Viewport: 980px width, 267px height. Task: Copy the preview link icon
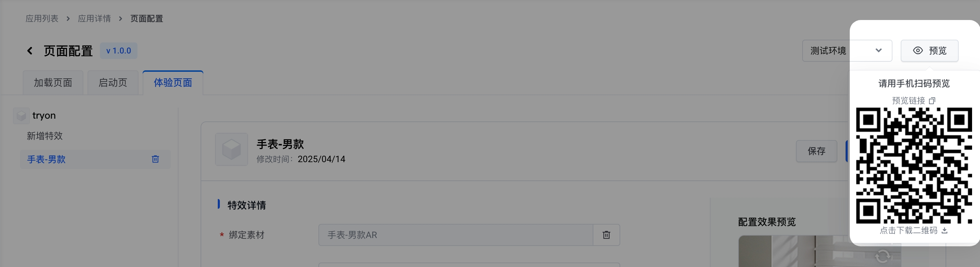point(932,101)
